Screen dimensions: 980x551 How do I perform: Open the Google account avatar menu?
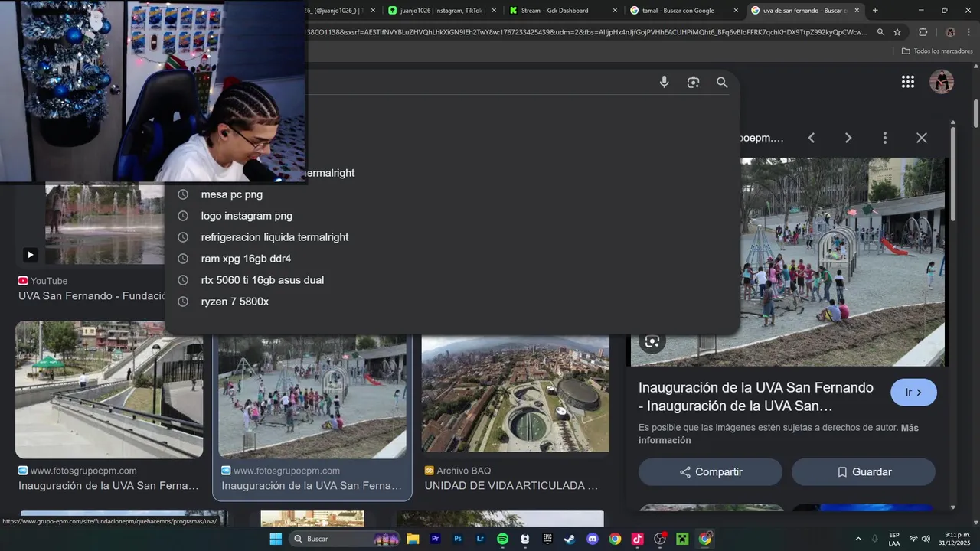click(x=942, y=82)
